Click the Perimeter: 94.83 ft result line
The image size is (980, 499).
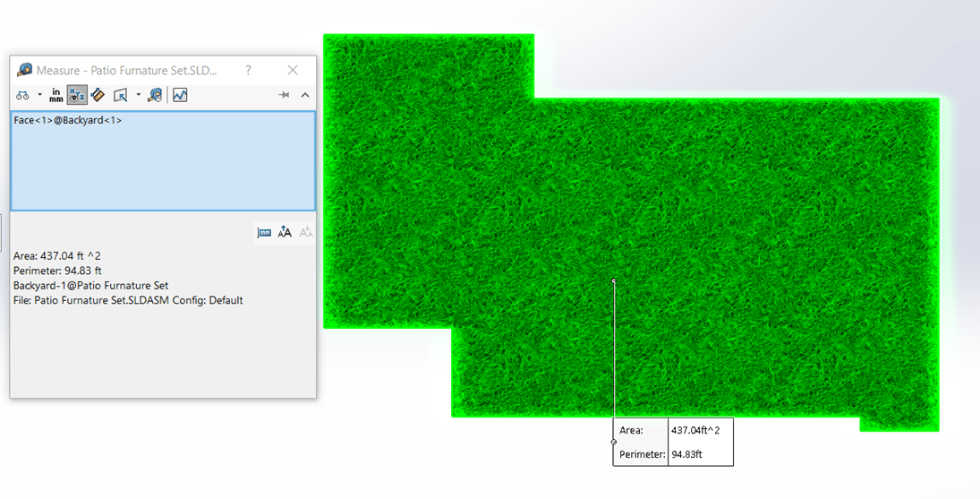[57, 271]
